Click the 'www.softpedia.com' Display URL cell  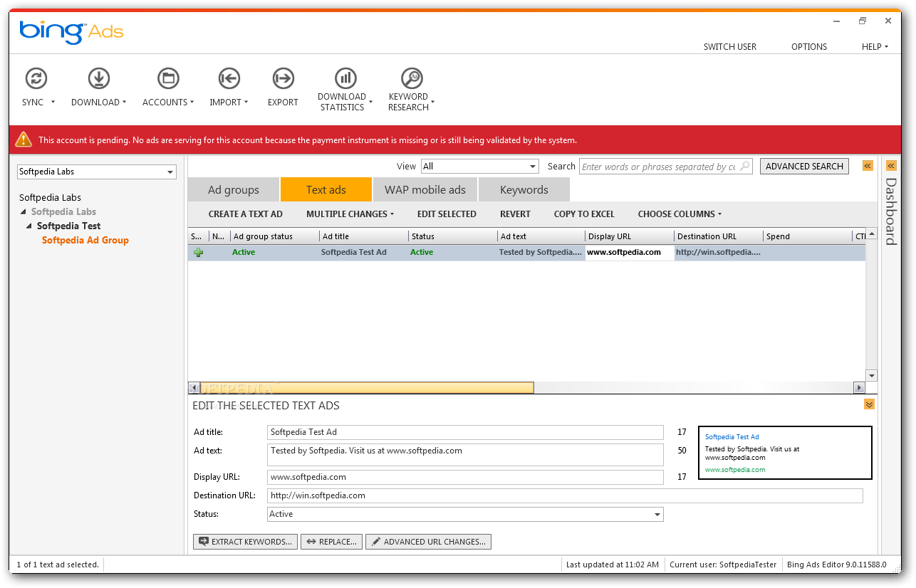point(630,253)
